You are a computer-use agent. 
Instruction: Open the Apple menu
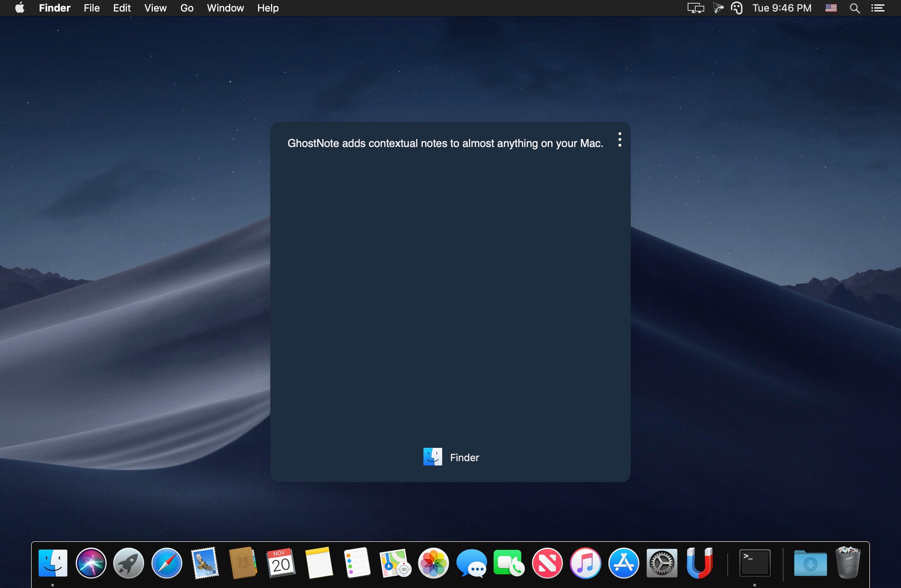20,8
